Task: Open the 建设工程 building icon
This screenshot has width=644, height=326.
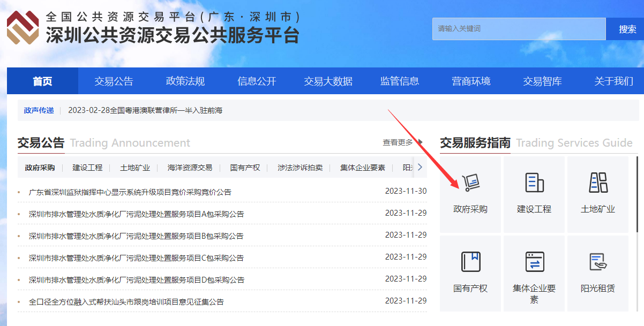Action: point(534,183)
